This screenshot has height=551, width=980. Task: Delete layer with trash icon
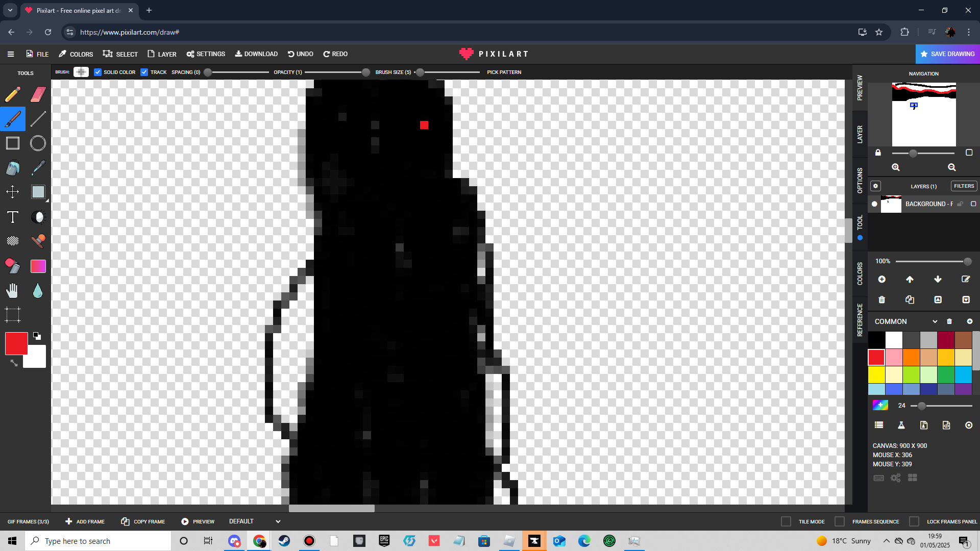(x=881, y=300)
